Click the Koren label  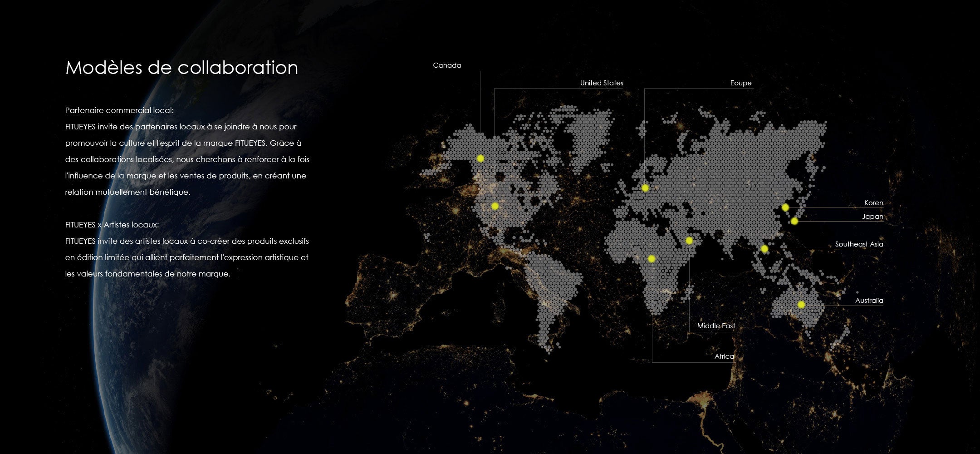[x=873, y=203]
